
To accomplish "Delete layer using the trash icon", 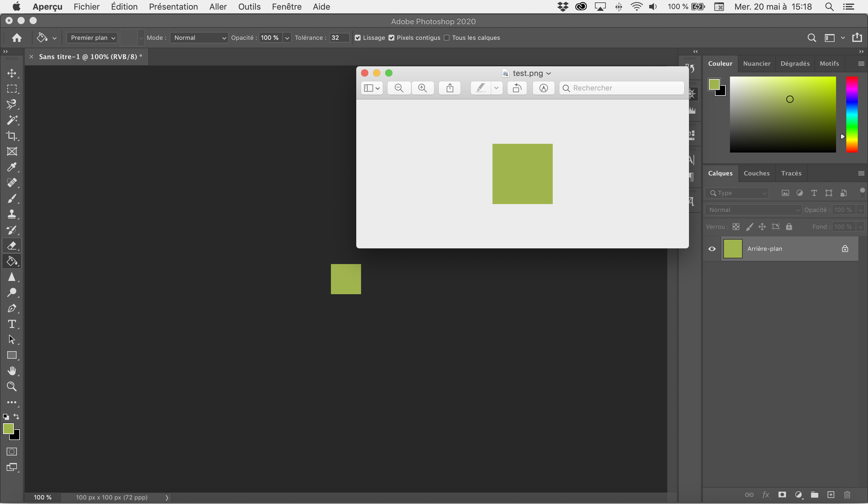I will pos(847,495).
